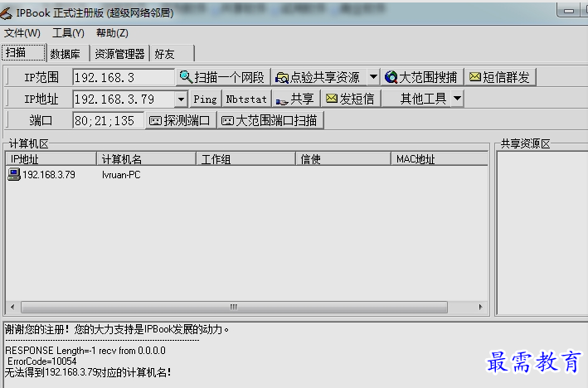
Task: Sort by the 信使 column header
Action: point(343,159)
